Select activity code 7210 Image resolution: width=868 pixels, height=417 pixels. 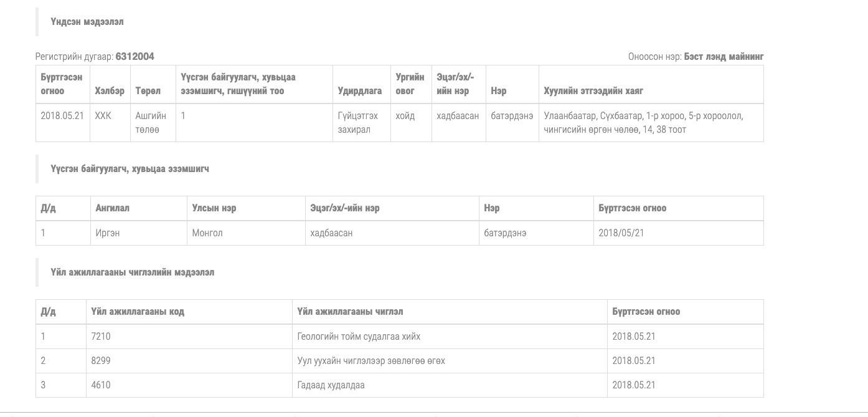(101, 337)
